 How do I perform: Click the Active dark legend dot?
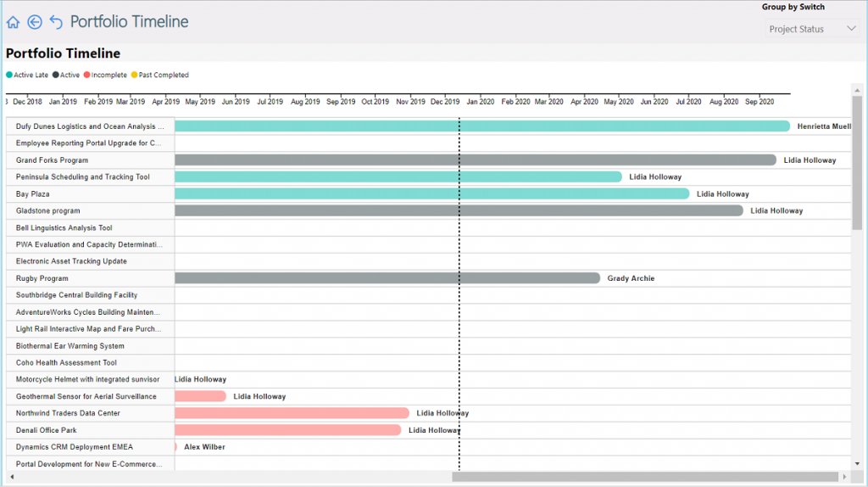click(x=56, y=75)
